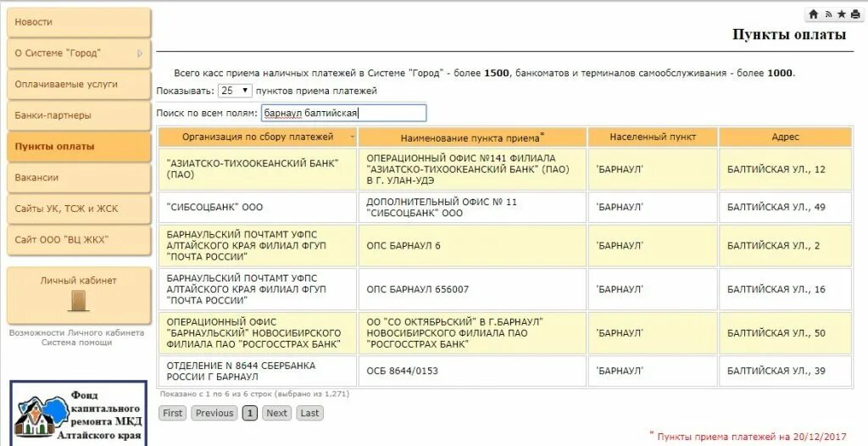868x446 pixels.
Task: Click the Пункты оплаты page heading
Action: [x=789, y=35]
